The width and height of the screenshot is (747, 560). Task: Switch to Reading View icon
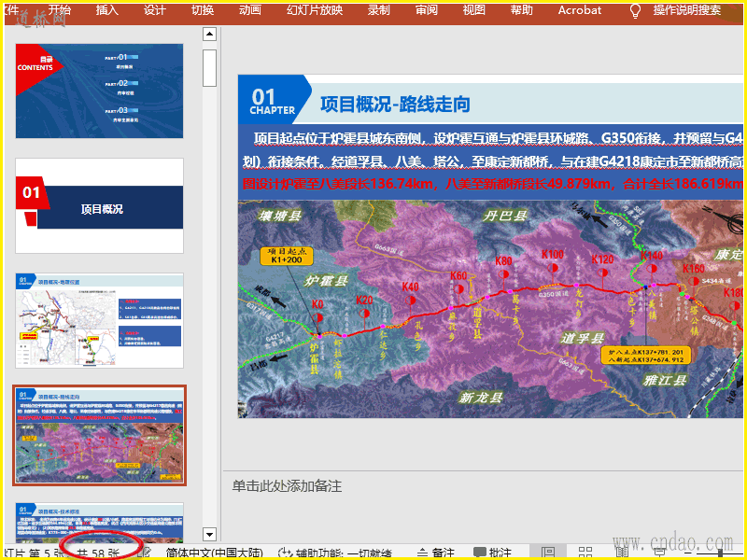pos(623,553)
